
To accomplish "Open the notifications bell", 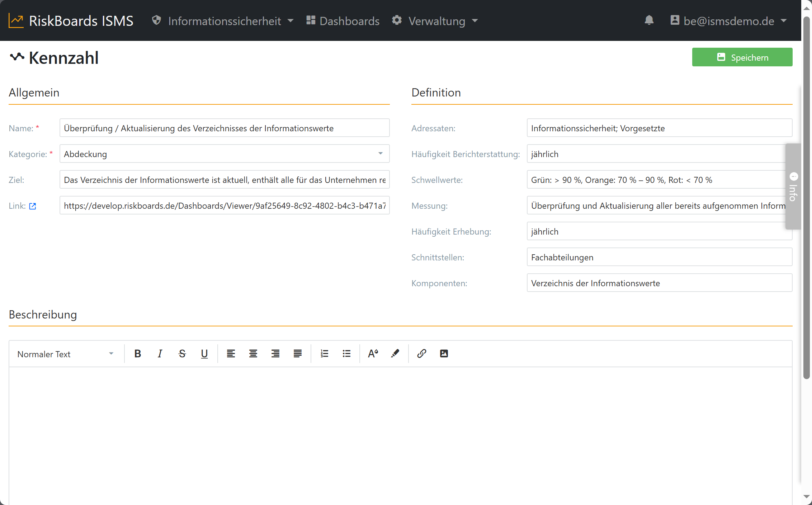I will [x=649, y=20].
